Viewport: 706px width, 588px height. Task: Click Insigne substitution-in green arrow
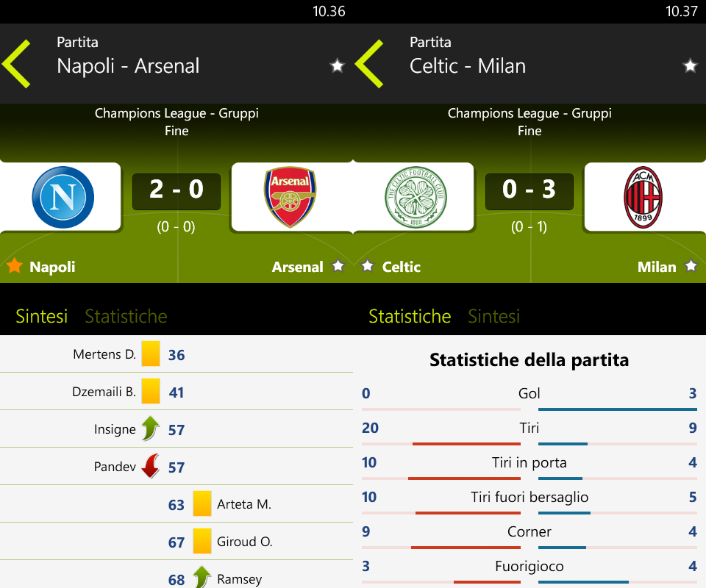pyautogui.click(x=150, y=429)
